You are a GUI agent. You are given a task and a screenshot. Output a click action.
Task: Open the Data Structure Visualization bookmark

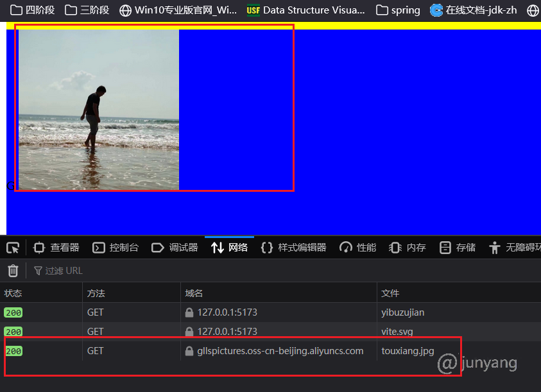tap(306, 10)
